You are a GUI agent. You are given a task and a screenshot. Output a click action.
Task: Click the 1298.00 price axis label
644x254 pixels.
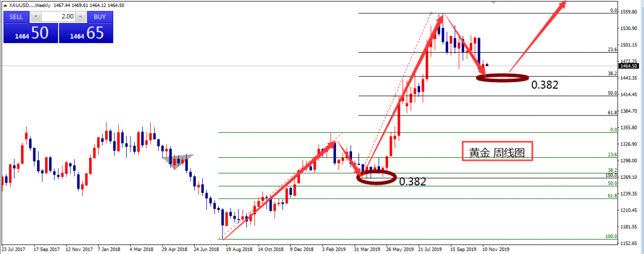[x=628, y=161]
